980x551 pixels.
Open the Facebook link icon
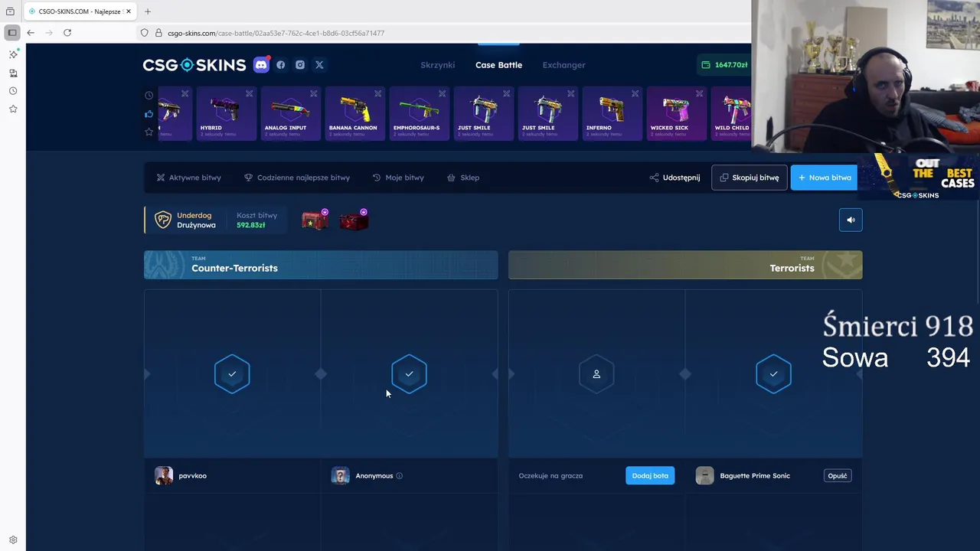[281, 65]
